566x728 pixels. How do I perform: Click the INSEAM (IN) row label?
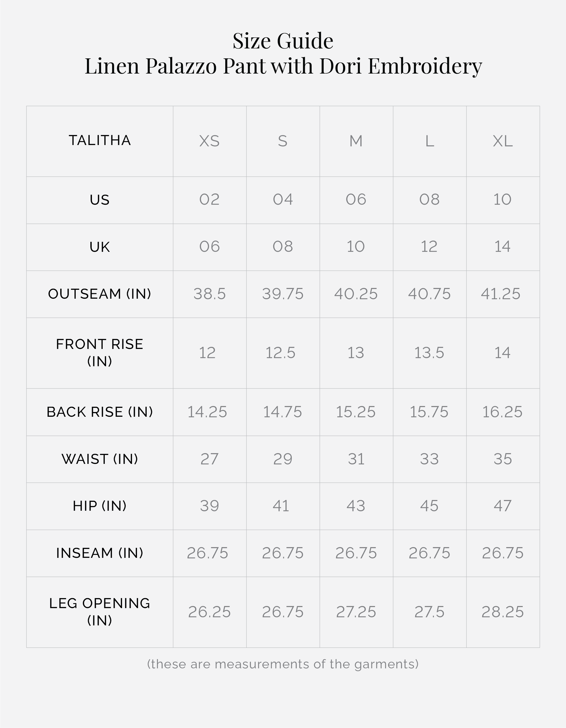pos(100,553)
